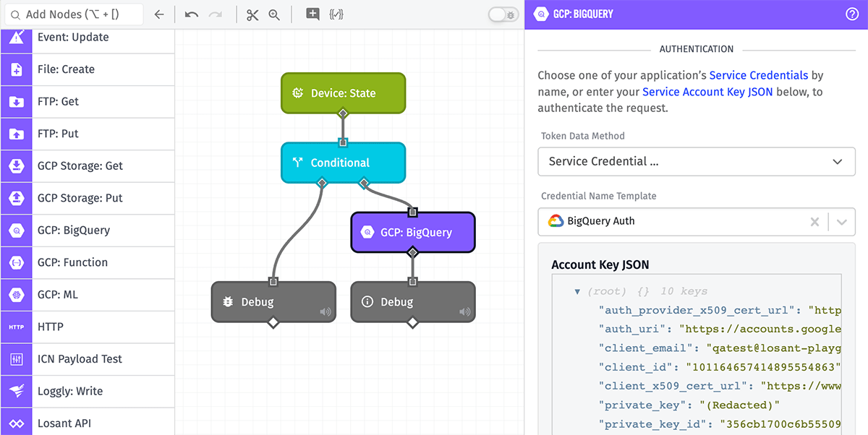This screenshot has height=435, width=868.
Task: Select the GCP: Function node icon
Action: pos(16,262)
